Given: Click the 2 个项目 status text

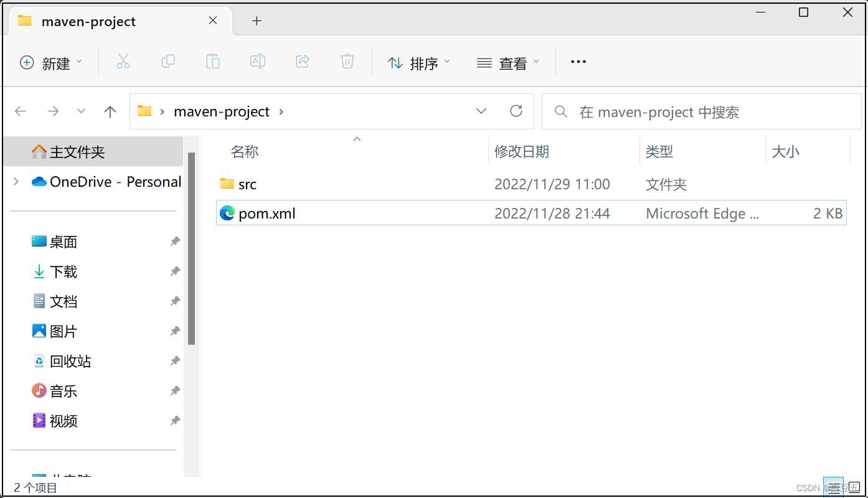Looking at the screenshot, I should click(x=35, y=487).
